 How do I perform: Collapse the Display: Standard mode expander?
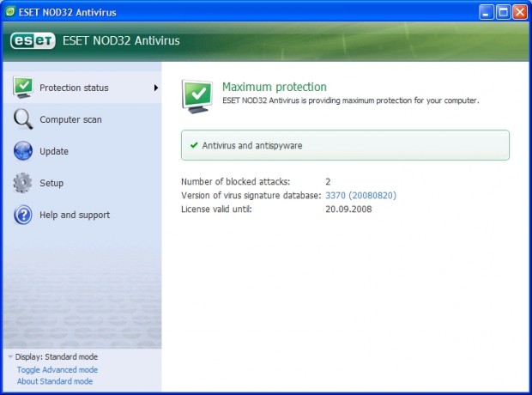point(10,356)
